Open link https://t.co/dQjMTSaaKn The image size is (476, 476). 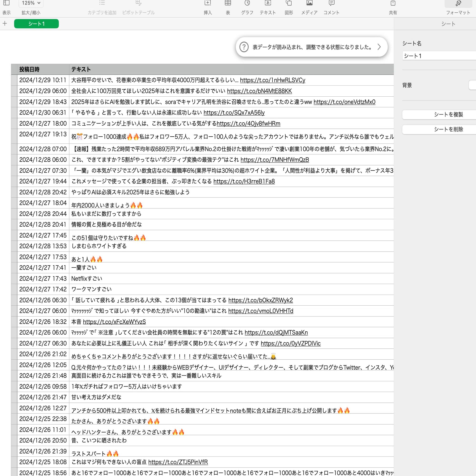[276, 333]
